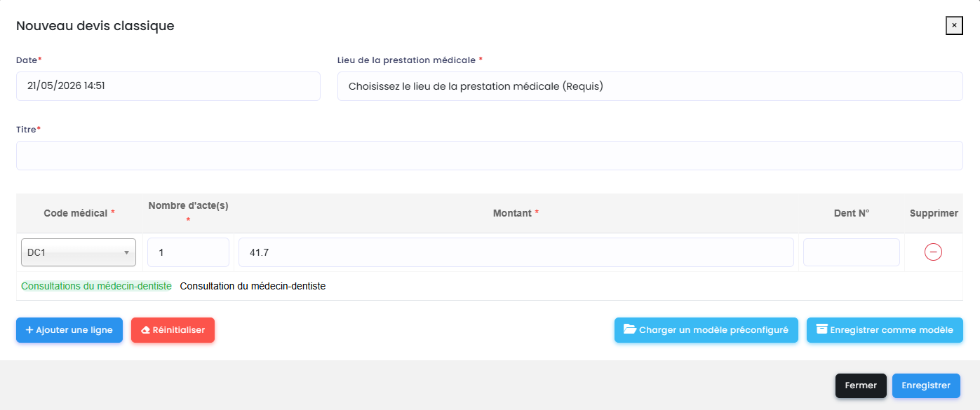Click the folder icon on Charger un modèle
Image resolution: width=980 pixels, height=410 pixels.
pyautogui.click(x=630, y=329)
